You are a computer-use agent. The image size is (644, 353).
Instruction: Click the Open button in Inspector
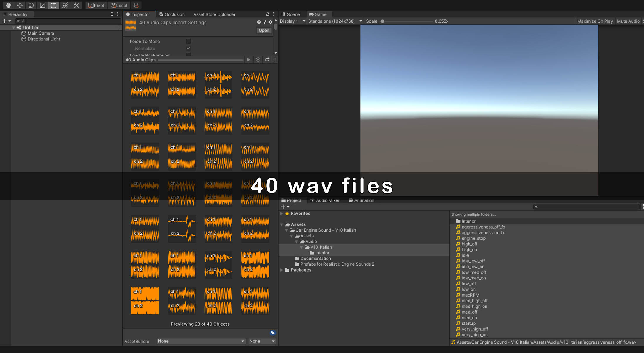(264, 31)
